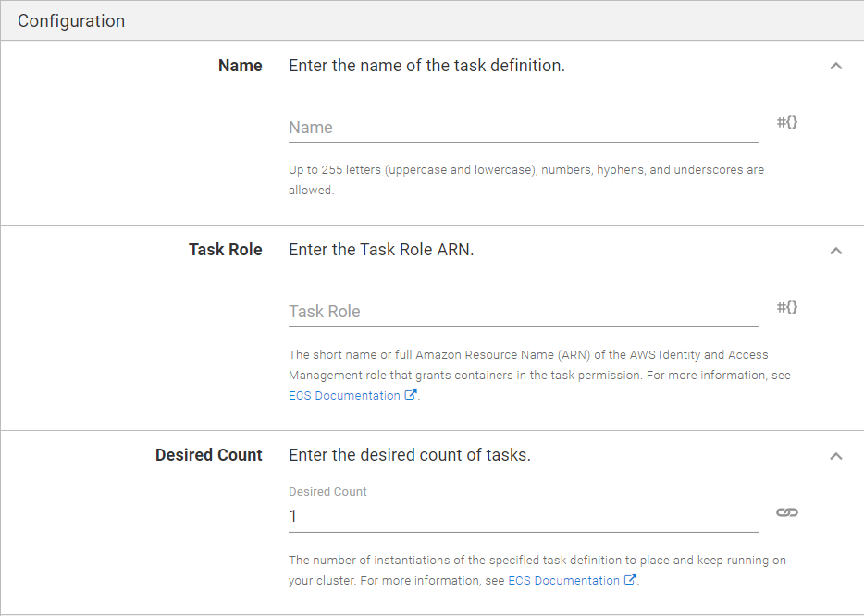Click the bold Desired Count label
Viewport: 864px width, 616px height.
point(209,455)
